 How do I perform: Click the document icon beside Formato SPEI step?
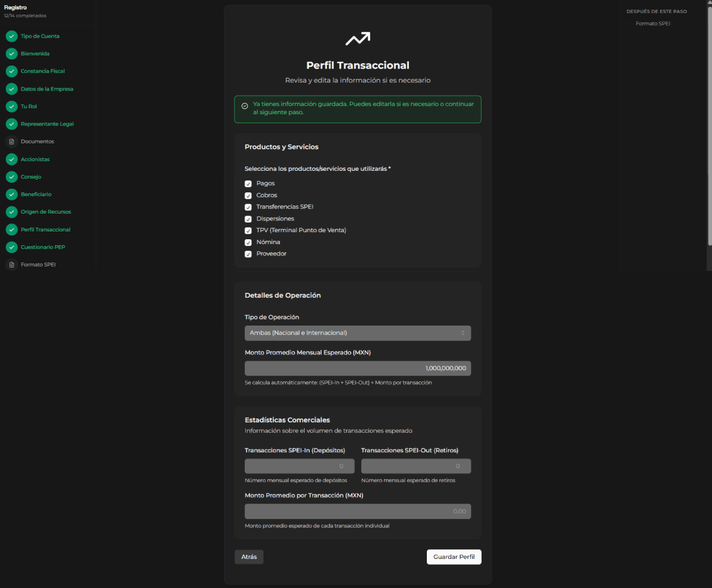[x=12, y=265]
